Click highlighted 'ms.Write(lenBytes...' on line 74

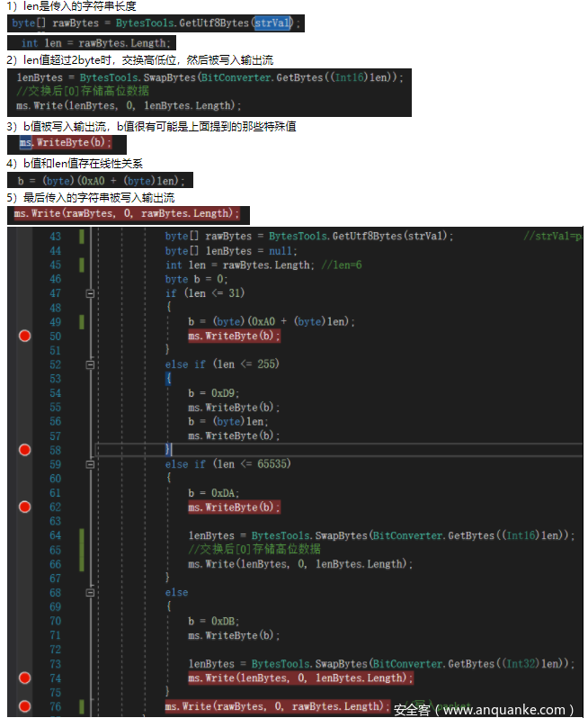(x=300, y=678)
